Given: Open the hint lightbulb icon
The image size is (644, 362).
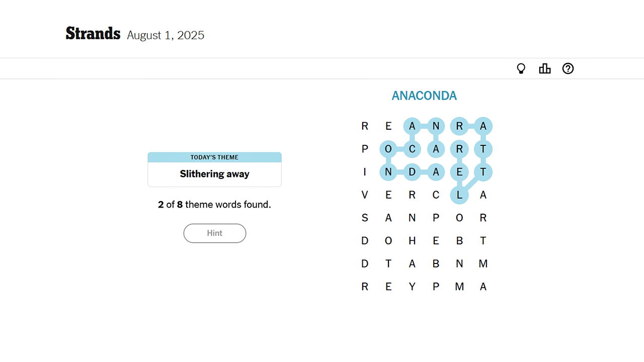Looking at the screenshot, I should tap(521, 68).
